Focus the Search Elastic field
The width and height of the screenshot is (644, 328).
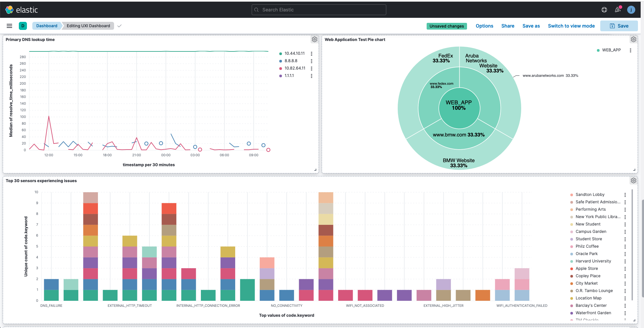(x=319, y=10)
